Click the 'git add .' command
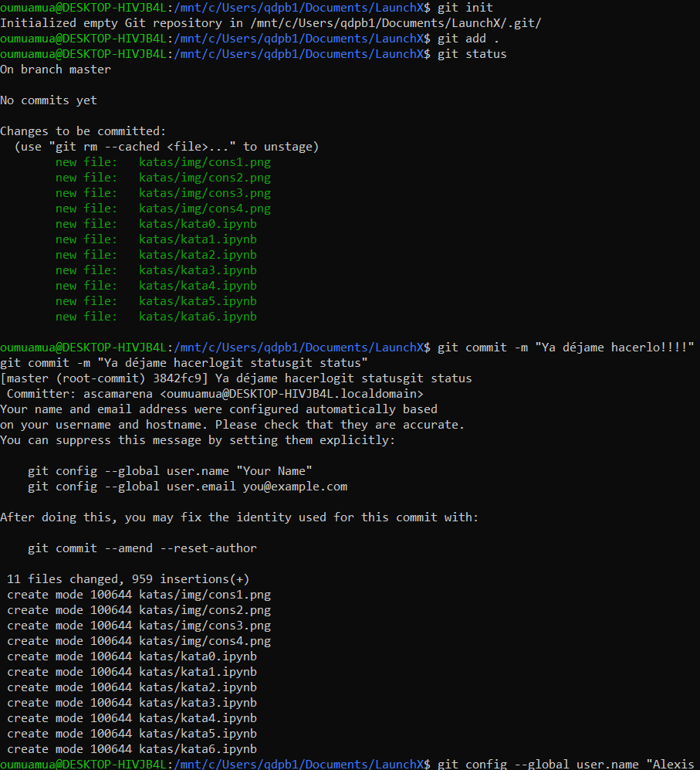This screenshot has width=700, height=770. pos(468,39)
